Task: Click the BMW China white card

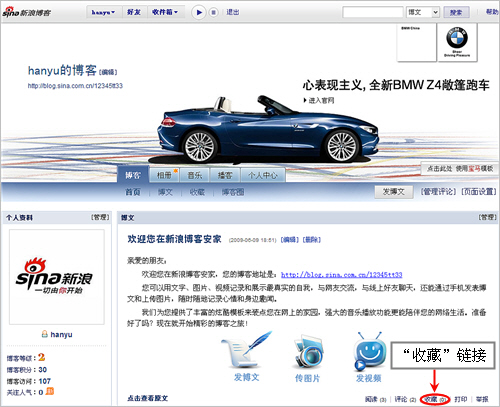Action: coord(417,43)
